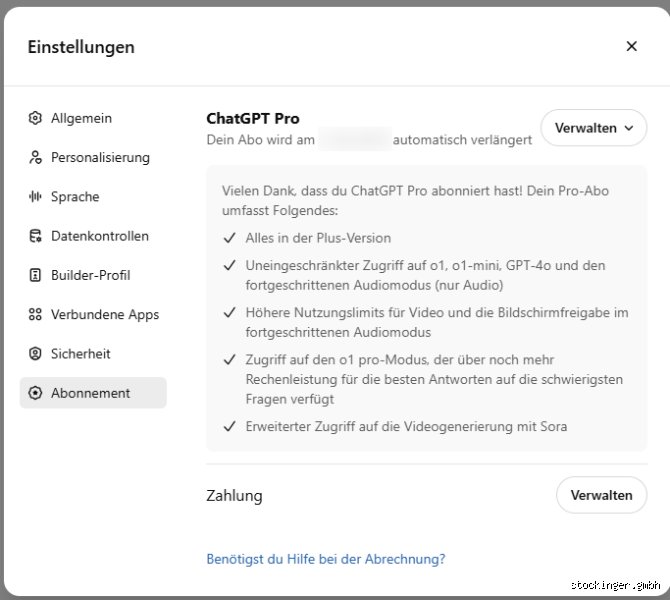
Task: Click the chevron in the top Verwalten button
Action: click(x=629, y=128)
